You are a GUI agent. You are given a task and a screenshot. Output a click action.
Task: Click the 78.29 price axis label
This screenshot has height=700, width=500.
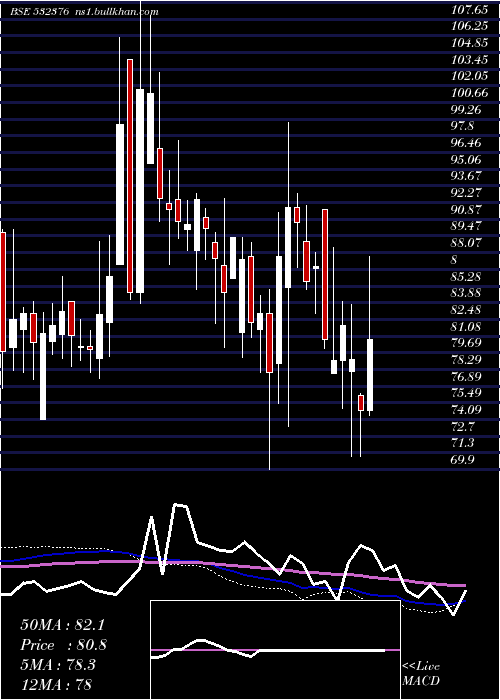(x=466, y=359)
